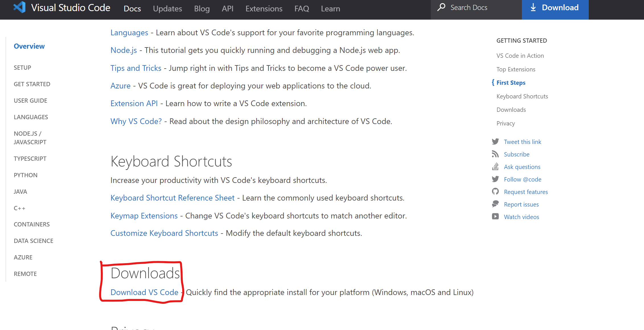Screen dimensions: 644x330
Task: Expand the GET STARTED sidebar section
Action: click(x=32, y=84)
